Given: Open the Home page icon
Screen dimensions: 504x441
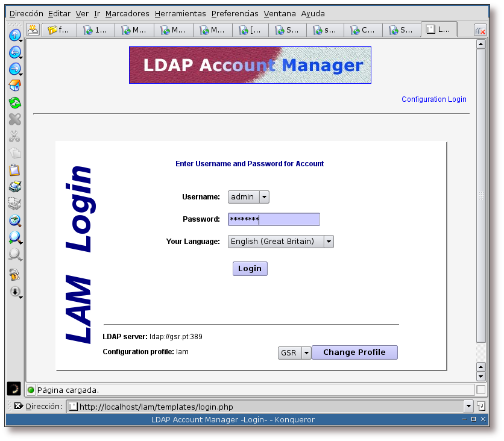Looking at the screenshot, I should pyautogui.click(x=14, y=86).
